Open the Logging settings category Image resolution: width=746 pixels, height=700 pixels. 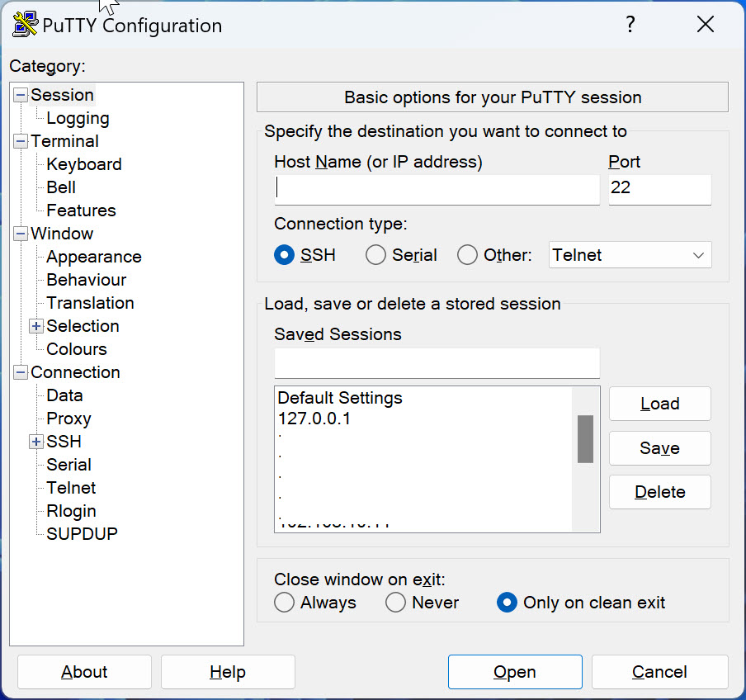[x=78, y=118]
